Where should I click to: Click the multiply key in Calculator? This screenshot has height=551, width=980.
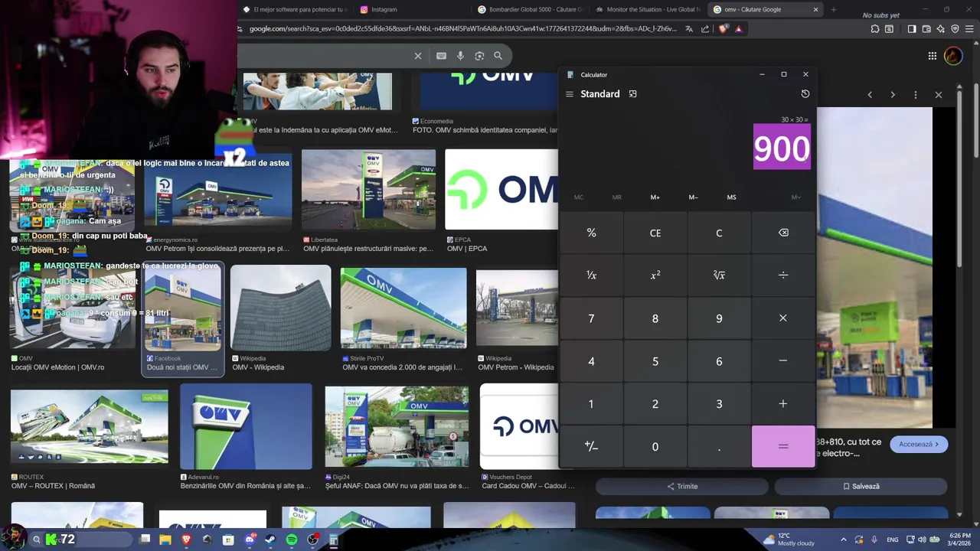783,318
